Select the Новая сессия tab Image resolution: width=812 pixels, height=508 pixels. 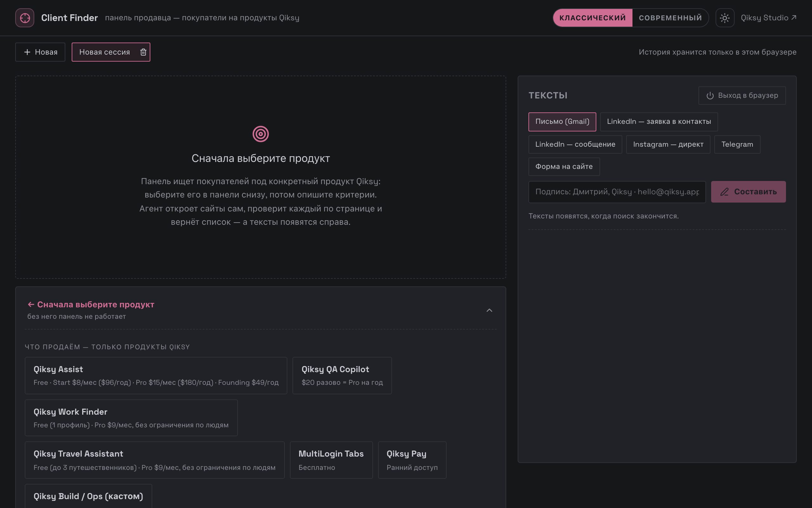(105, 52)
